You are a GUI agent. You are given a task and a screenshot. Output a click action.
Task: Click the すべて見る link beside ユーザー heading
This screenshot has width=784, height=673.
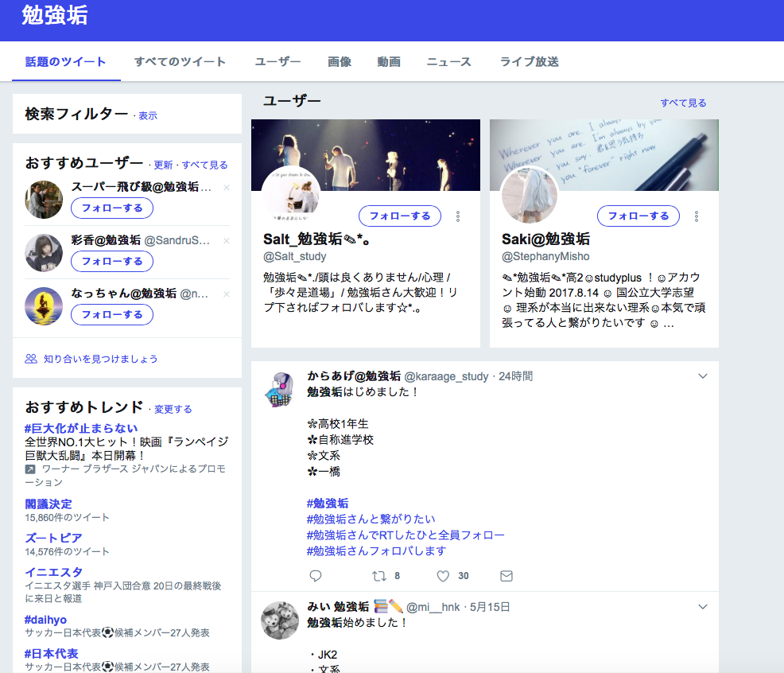pyautogui.click(x=683, y=103)
